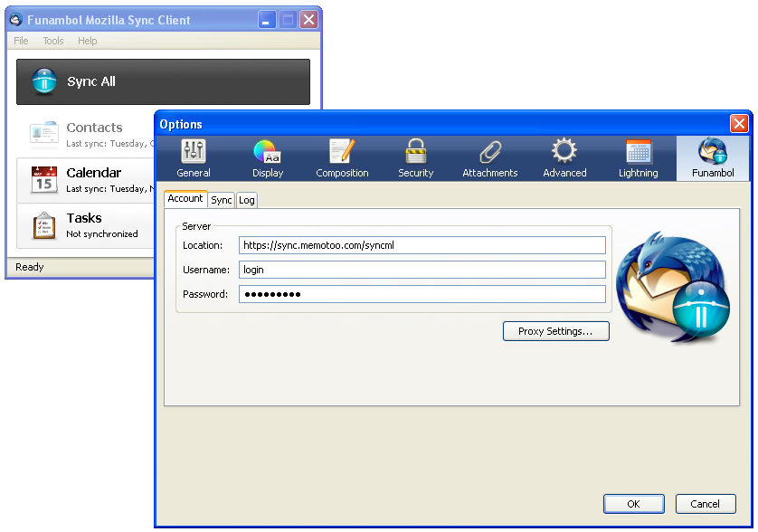The height and width of the screenshot is (532, 758).
Task: Confirm options with OK button
Action: tap(633, 504)
